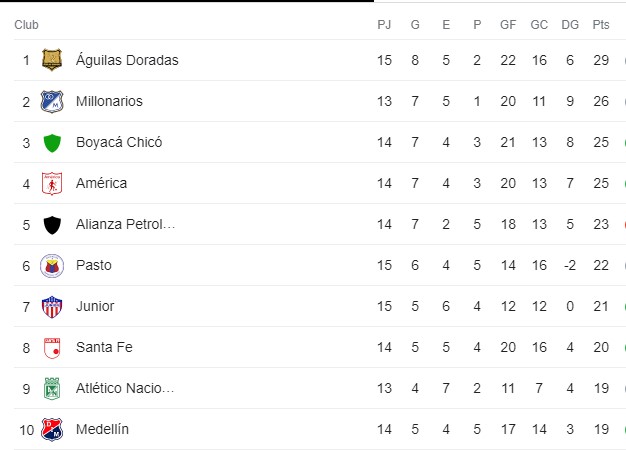Select the Pts column header
Viewport: 626px width, 450px height.
(601, 25)
